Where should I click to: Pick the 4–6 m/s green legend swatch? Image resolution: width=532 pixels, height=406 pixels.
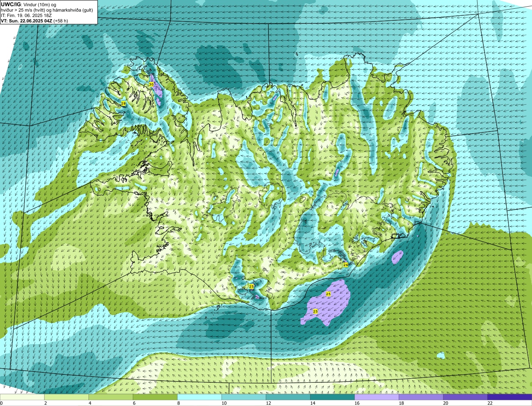(111, 397)
